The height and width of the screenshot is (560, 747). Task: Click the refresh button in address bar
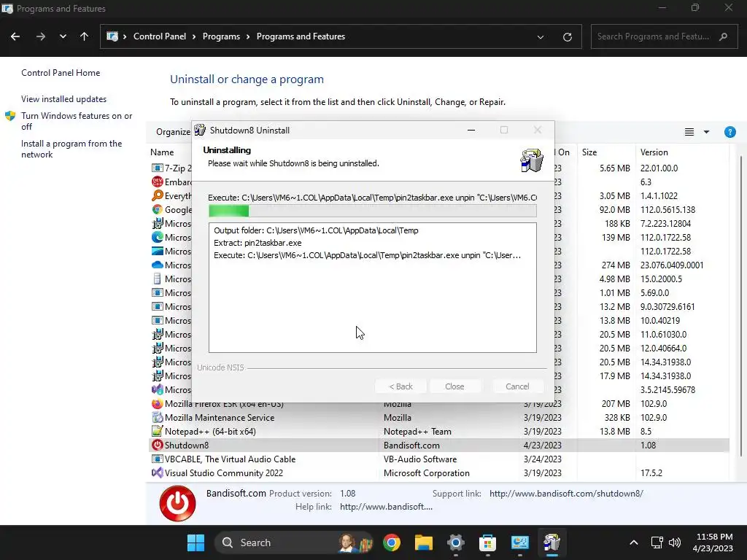(x=567, y=36)
